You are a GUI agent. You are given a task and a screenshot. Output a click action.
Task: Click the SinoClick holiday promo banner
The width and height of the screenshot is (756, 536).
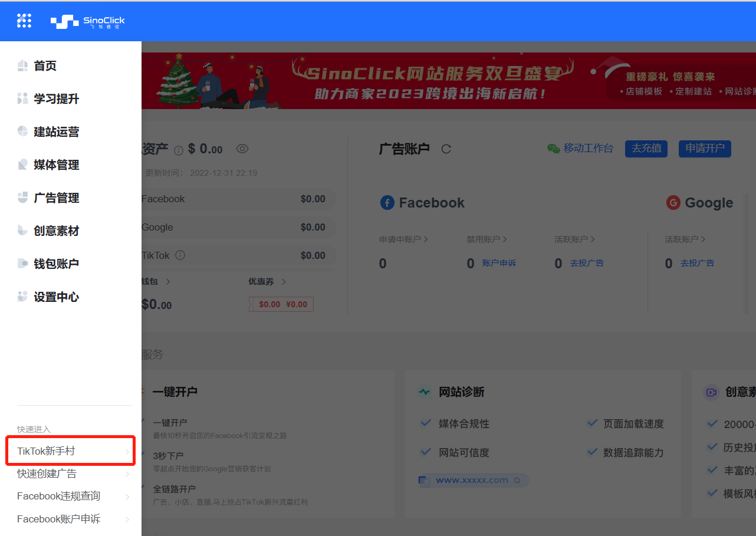tap(449, 81)
